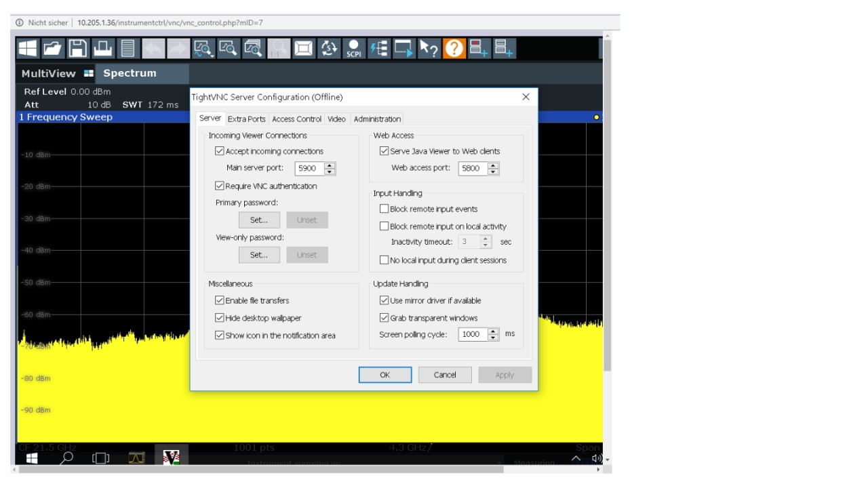Switch to the Administration tab
Image resolution: width=868 pixels, height=488 pixels.
tap(377, 119)
